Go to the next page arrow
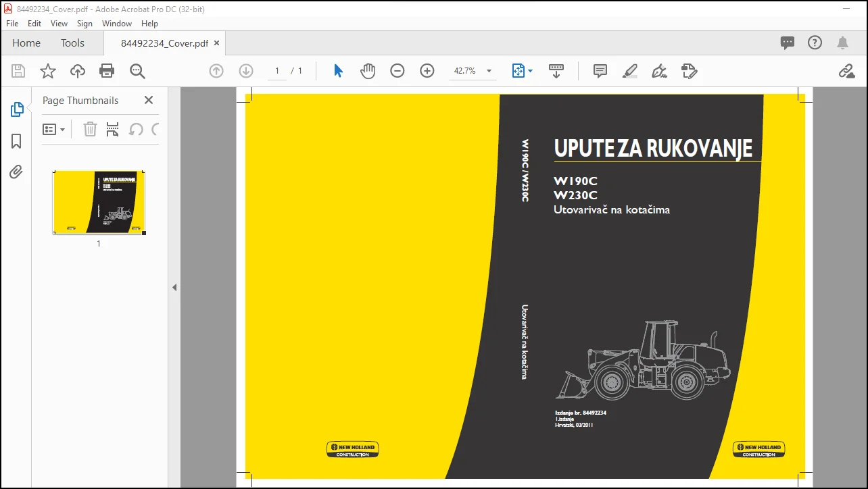Screen dimensions: 868x489 (x=246, y=71)
